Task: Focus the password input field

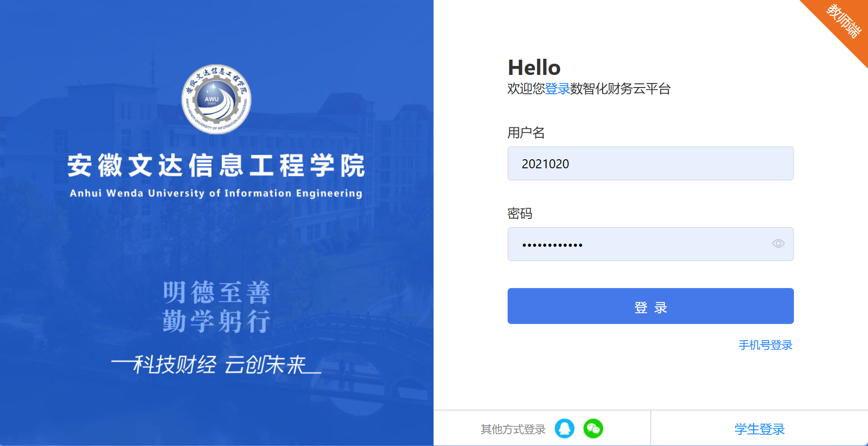Action: coord(650,244)
